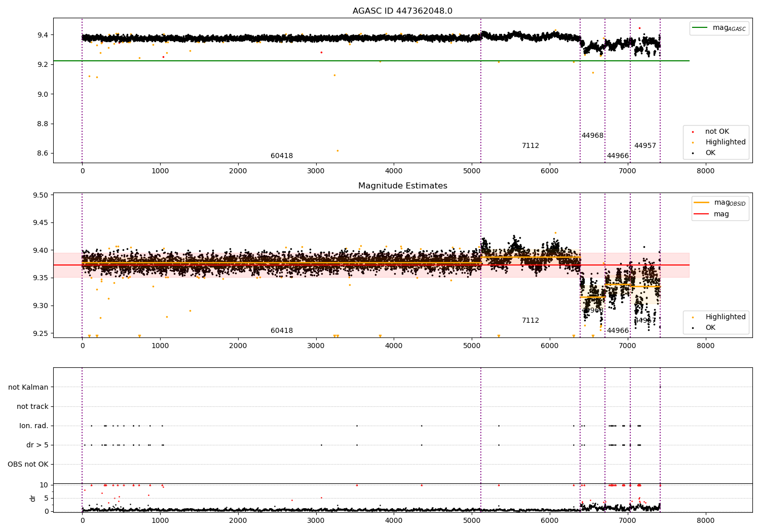The height and width of the screenshot is (532, 760).
Task: Click the 60418 obsid label in top plot
Action: click(282, 156)
